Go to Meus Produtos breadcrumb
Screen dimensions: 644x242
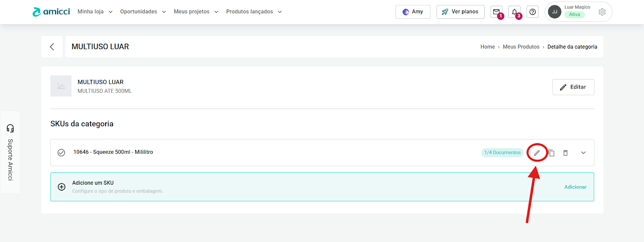coord(521,47)
